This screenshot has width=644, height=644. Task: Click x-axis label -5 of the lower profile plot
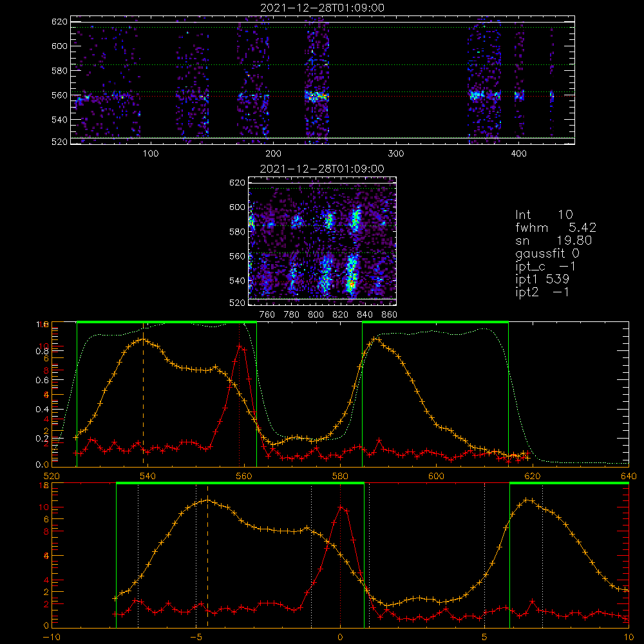196,638
